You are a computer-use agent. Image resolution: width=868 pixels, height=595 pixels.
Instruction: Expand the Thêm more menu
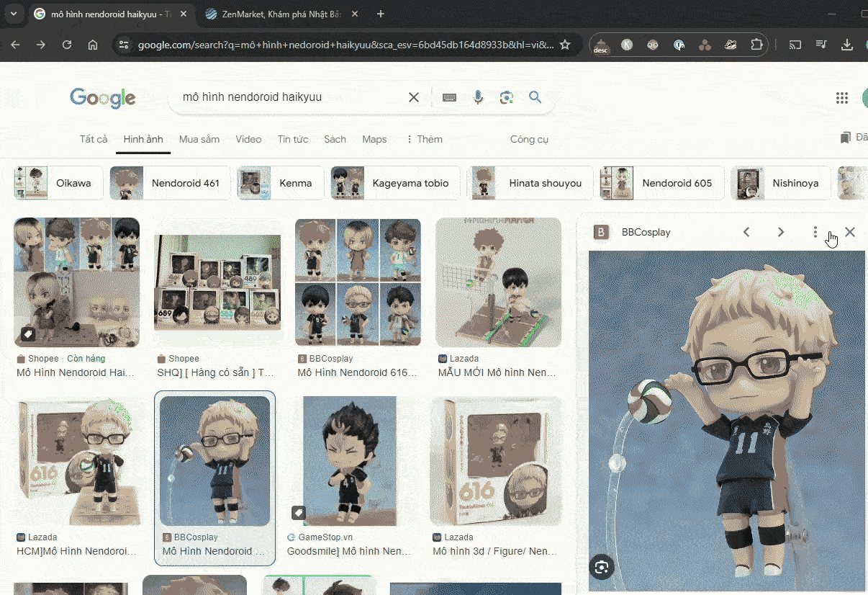(x=425, y=139)
